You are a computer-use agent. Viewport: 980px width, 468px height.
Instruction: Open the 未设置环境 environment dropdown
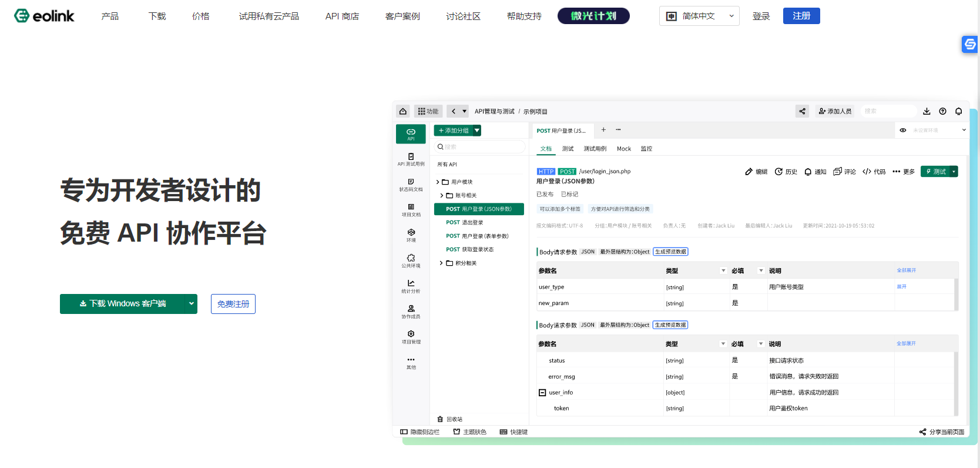coord(939,130)
